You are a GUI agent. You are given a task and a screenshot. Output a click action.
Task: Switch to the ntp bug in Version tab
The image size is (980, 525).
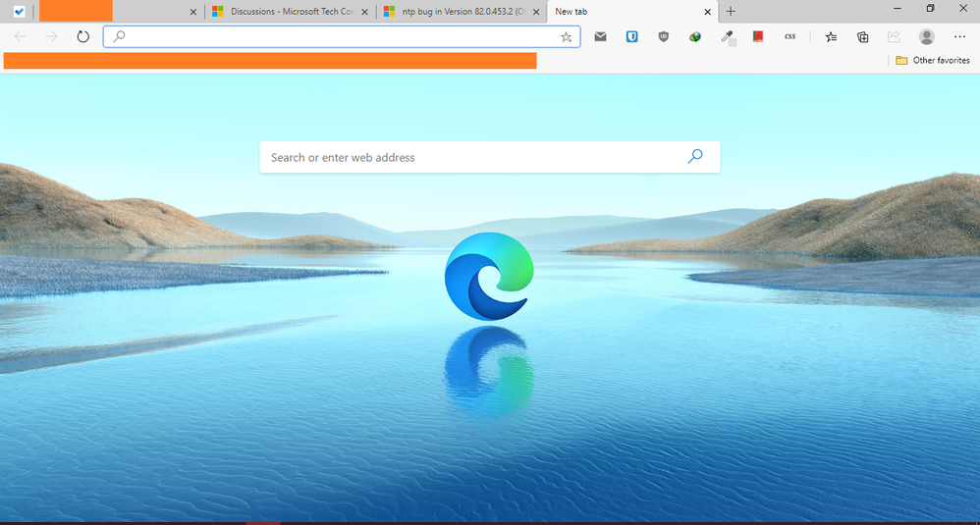pyautogui.click(x=462, y=11)
